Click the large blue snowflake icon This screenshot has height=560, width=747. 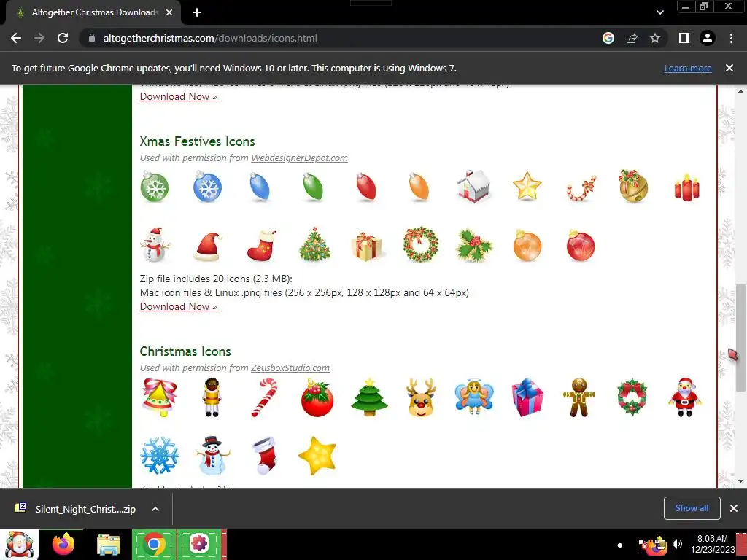(x=160, y=456)
